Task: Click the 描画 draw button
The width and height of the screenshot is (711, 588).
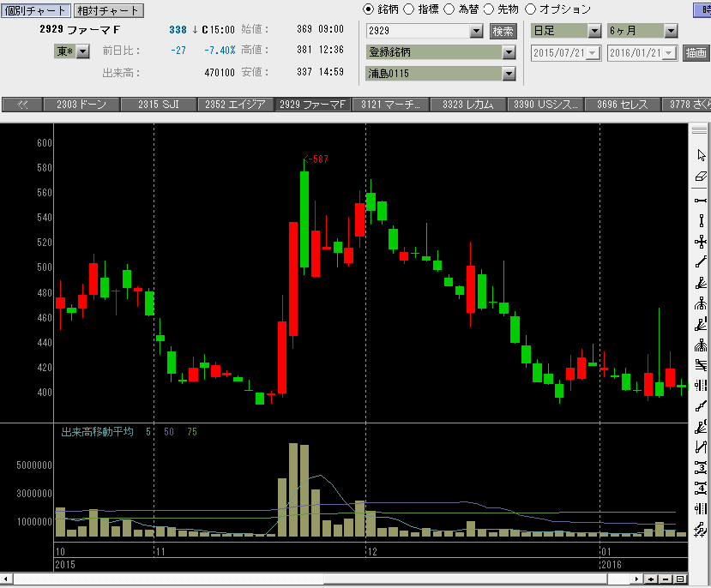Action: [x=696, y=53]
